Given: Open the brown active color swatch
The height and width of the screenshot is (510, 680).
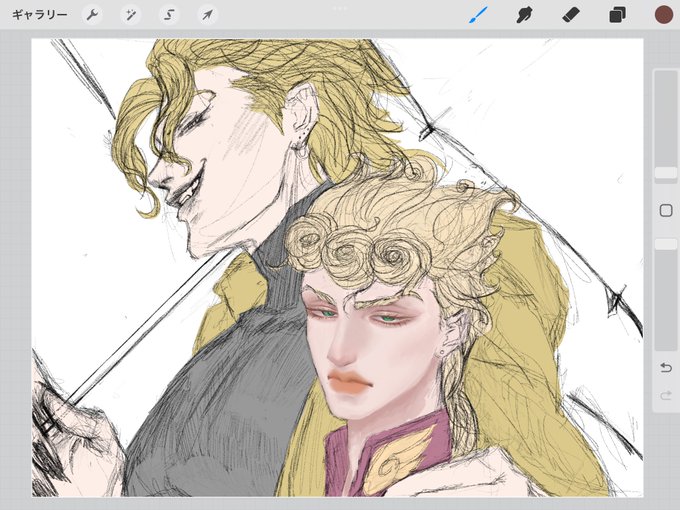Looking at the screenshot, I should 664,15.
